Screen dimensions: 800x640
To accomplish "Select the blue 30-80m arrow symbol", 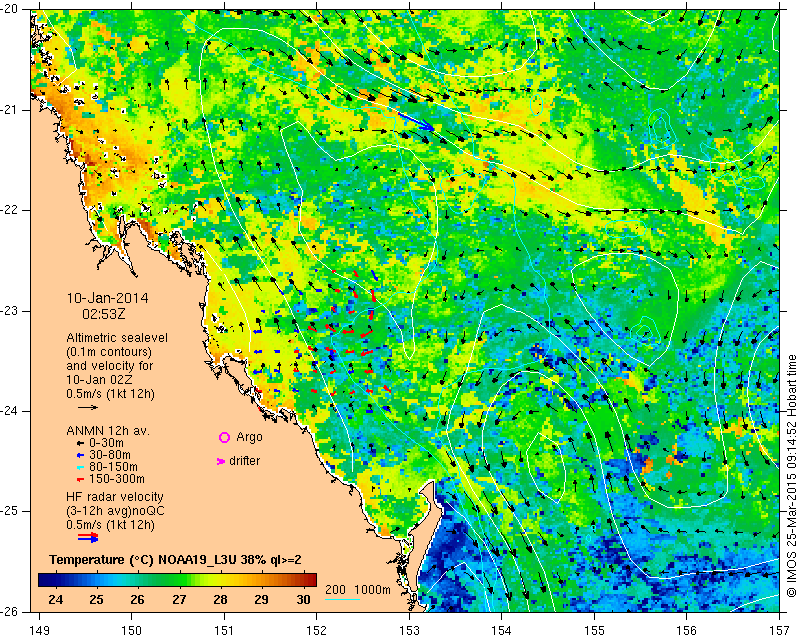I will (80, 455).
